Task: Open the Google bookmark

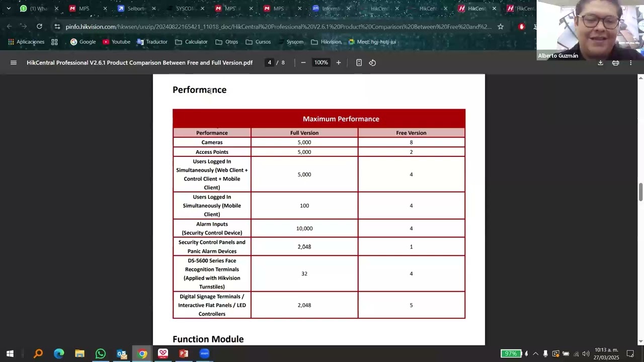Action: pyautogui.click(x=83, y=42)
